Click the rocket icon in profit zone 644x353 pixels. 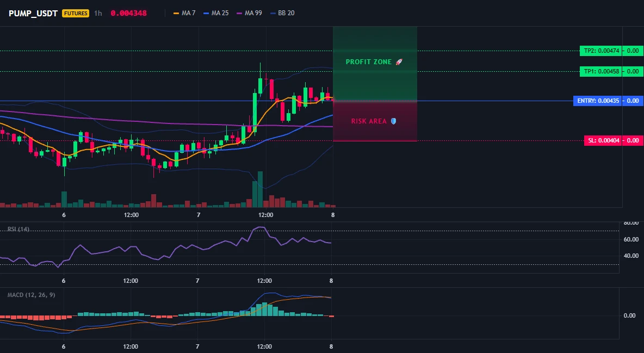tap(399, 62)
